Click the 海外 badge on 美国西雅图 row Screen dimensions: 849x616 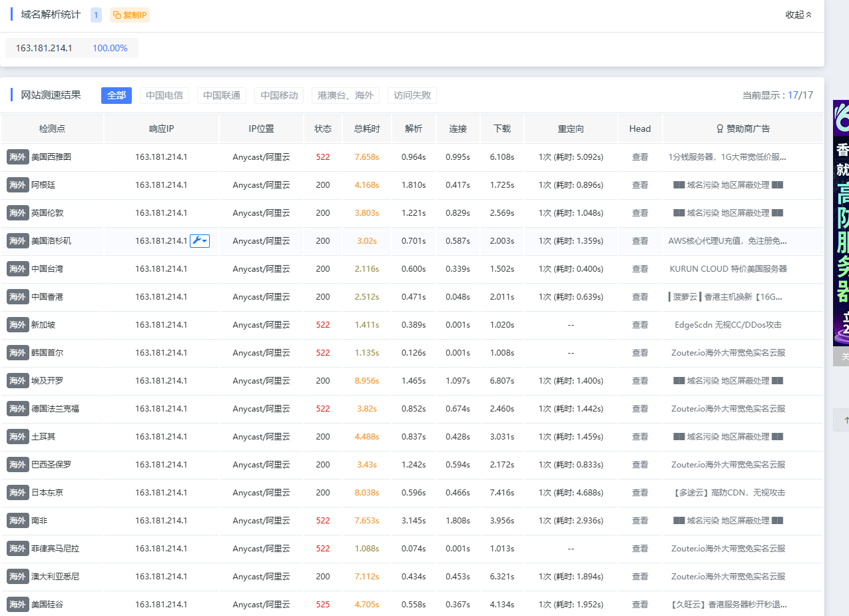point(17,156)
